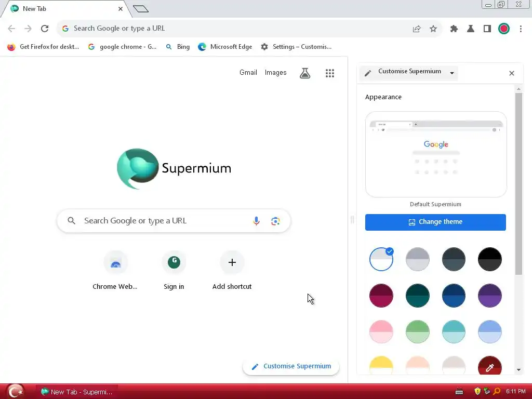This screenshot has width=532, height=399.
Task: Select the yellow colour swatch
Action: [381, 365]
